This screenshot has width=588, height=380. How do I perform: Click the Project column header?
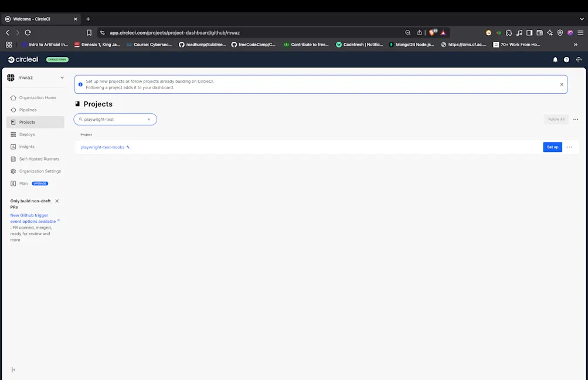[x=86, y=134]
